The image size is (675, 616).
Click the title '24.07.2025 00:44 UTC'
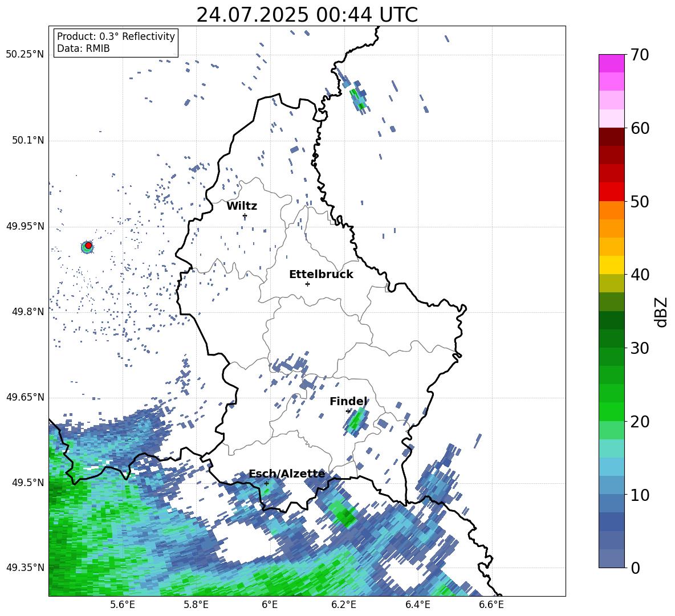[307, 15]
